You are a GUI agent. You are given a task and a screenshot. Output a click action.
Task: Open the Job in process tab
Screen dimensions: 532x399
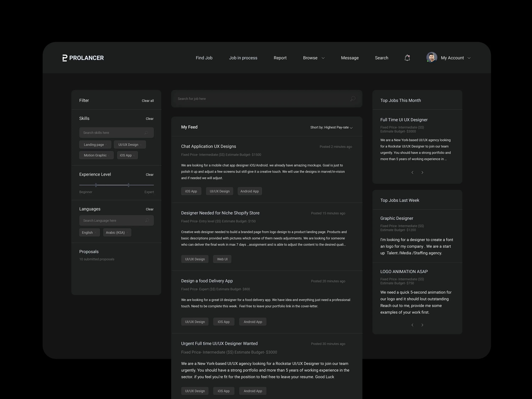(x=243, y=58)
